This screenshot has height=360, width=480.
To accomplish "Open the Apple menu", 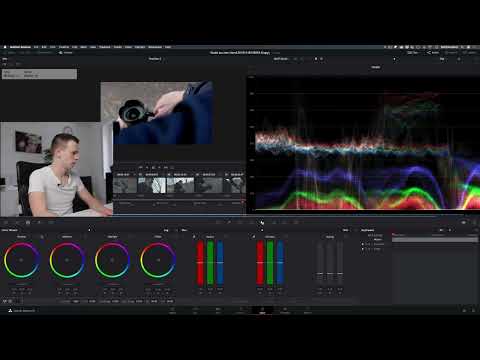I will click(5, 47).
